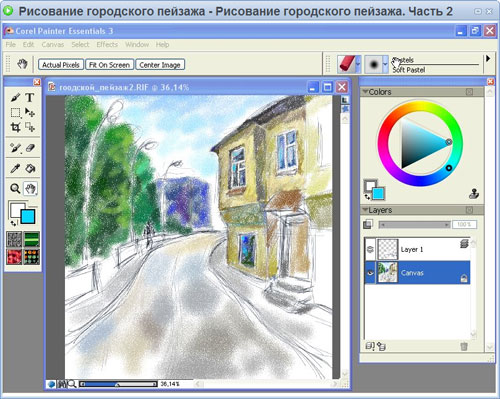500x399 pixels.
Task: Open the brush category dropdown arrow
Action: point(358,63)
